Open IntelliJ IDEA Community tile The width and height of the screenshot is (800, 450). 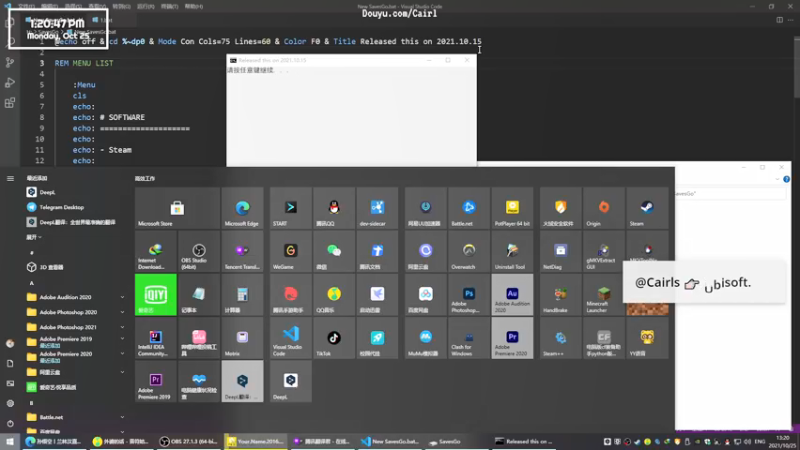(156, 338)
